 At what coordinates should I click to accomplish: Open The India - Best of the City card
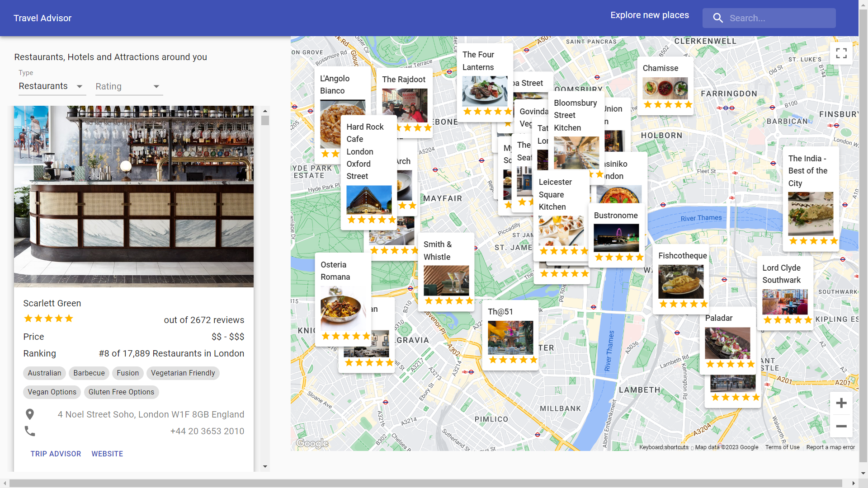pos(811,199)
